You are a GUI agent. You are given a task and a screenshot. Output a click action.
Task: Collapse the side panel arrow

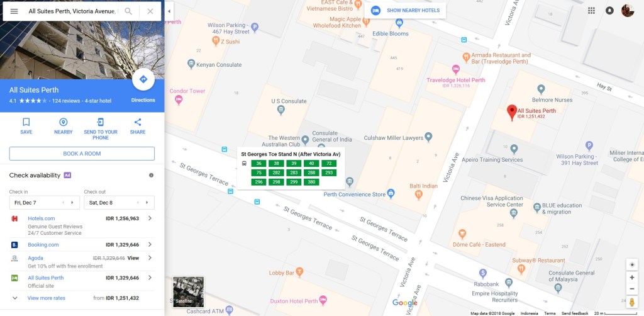tap(169, 11)
